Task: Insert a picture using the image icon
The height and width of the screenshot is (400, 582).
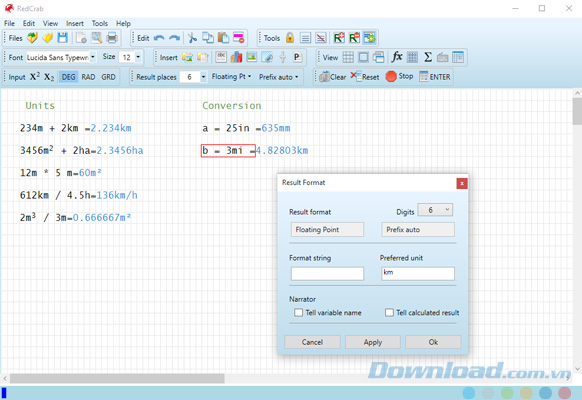Action: pos(252,57)
